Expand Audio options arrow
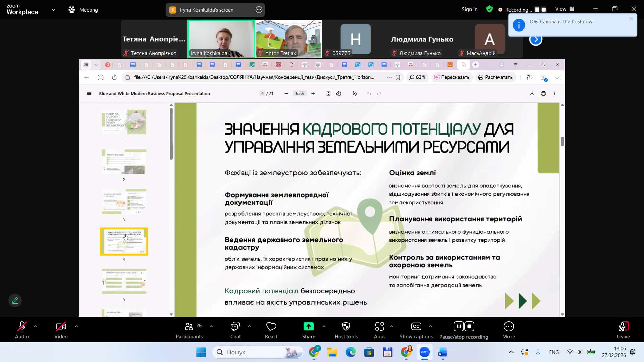Viewport: 644px width, 362px height. (35, 326)
